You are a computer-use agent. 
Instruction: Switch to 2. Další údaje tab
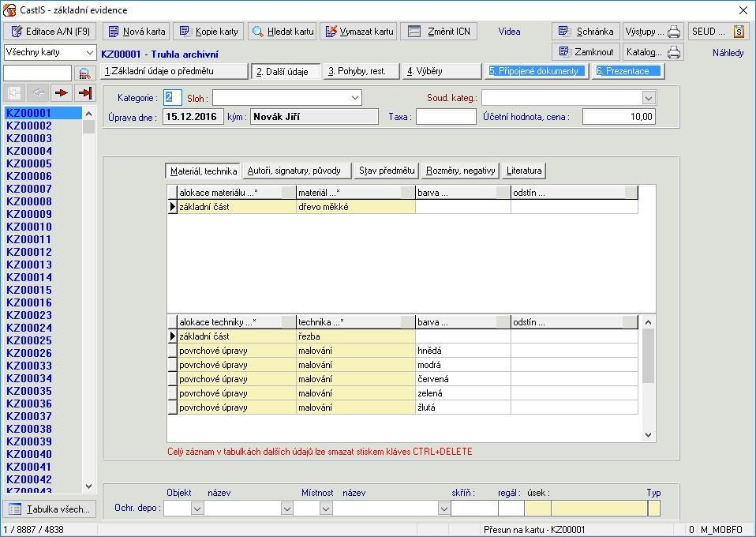point(286,71)
